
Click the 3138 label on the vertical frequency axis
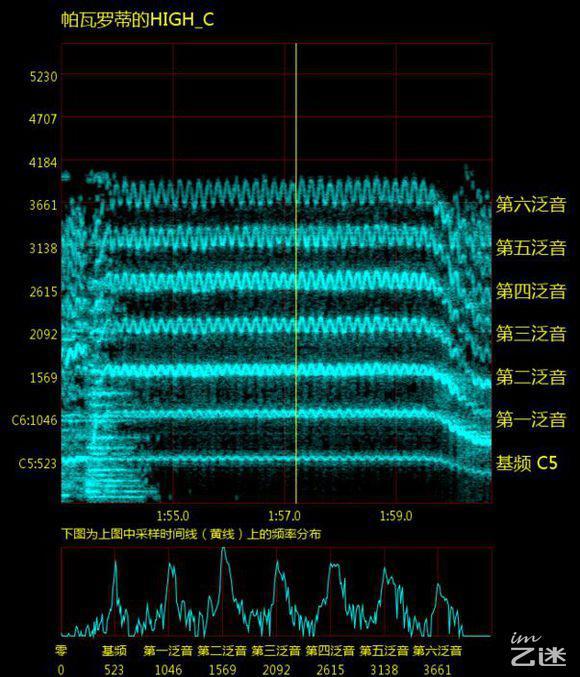point(43,248)
